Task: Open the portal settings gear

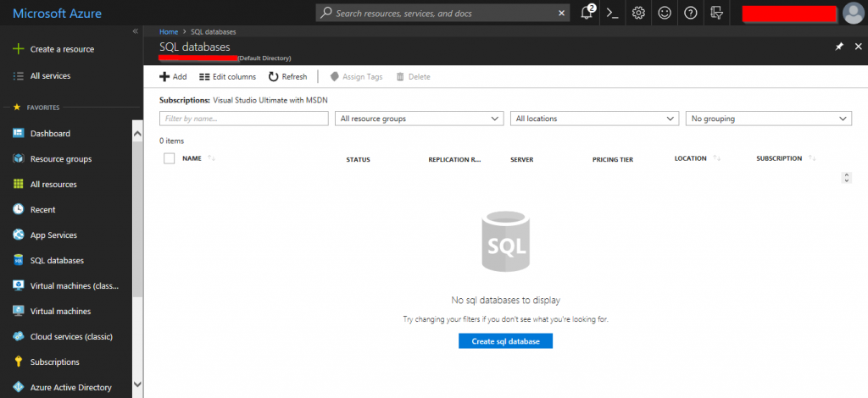Action: [x=639, y=14]
